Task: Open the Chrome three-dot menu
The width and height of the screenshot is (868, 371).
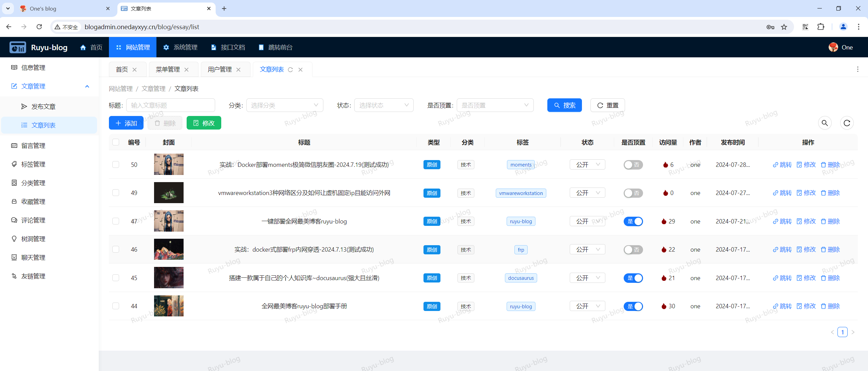Action: pos(859,27)
